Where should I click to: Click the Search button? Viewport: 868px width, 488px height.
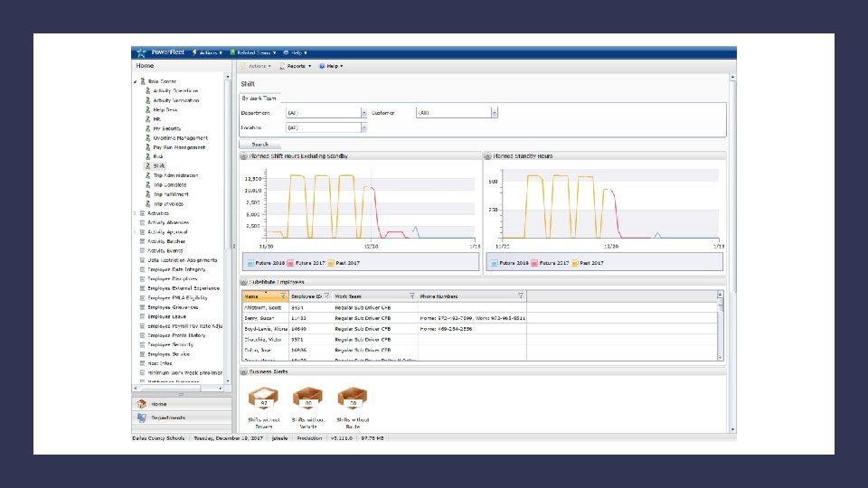(259, 144)
